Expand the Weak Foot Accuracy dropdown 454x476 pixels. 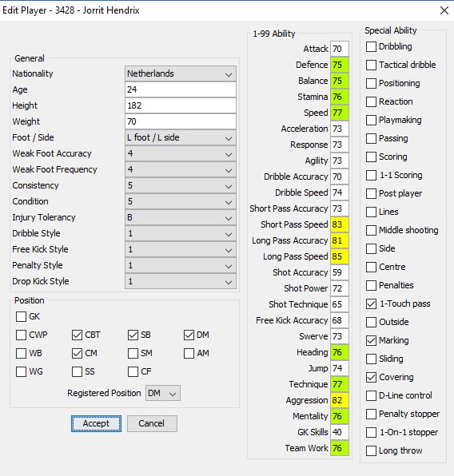coord(181,153)
